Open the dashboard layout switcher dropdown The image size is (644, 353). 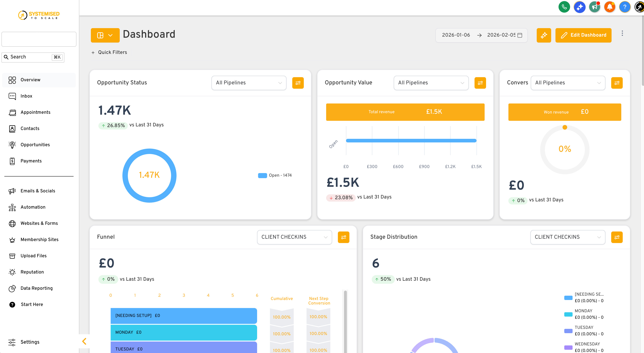(x=105, y=35)
